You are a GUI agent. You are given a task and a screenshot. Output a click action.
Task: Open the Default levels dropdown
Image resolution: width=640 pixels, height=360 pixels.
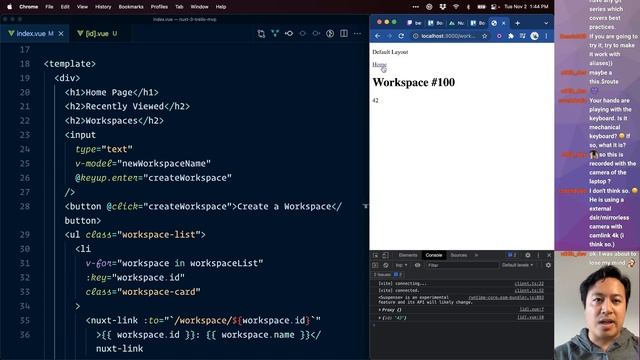[518, 265]
